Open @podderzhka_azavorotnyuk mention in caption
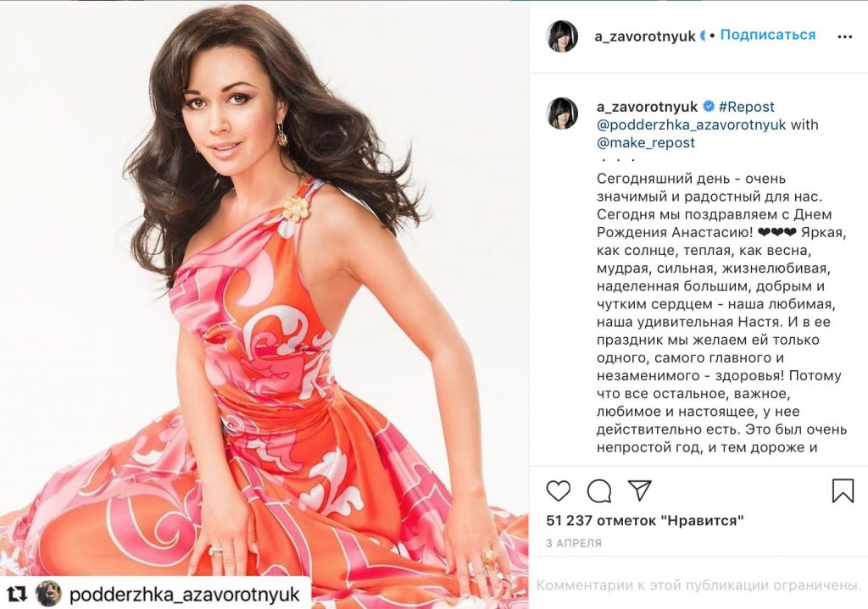 pyautogui.click(x=691, y=125)
